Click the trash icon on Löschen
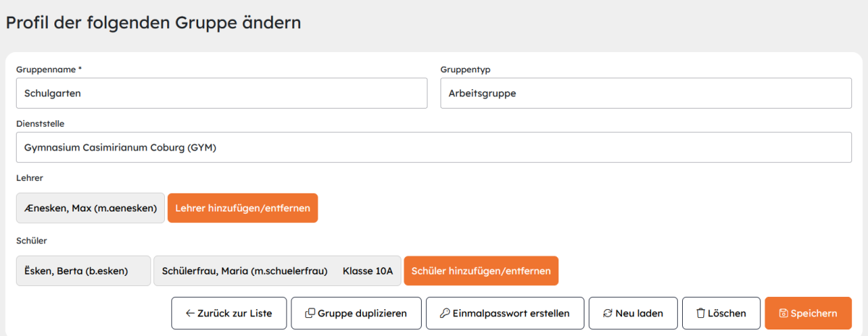 pyautogui.click(x=700, y=314)
